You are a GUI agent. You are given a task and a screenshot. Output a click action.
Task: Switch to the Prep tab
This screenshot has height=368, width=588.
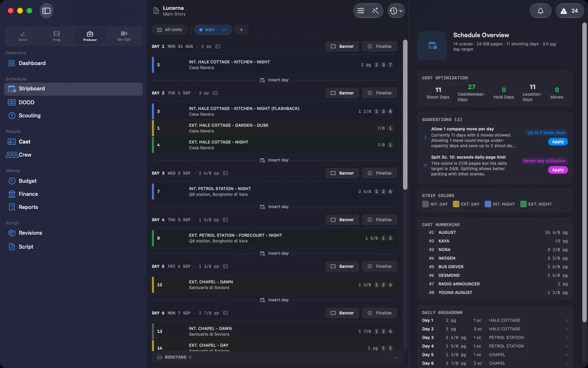tap(56, 36)
